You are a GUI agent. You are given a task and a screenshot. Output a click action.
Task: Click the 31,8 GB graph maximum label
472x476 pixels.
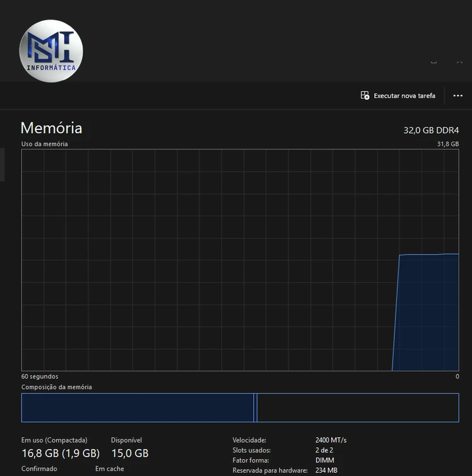[447, 144]
